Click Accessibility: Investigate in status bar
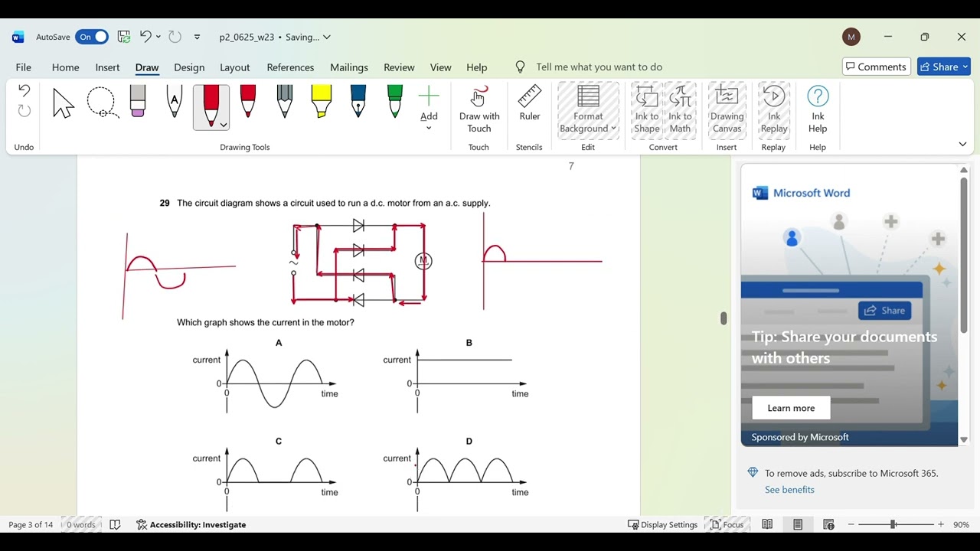The height and width of the screenshot is (551, 980). coord(191,525)
